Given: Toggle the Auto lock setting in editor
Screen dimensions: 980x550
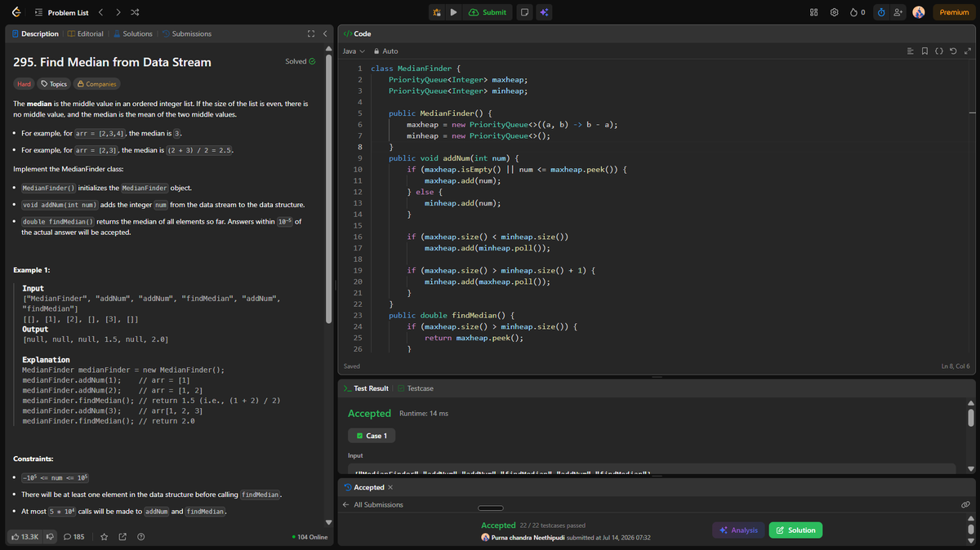Looking at the screenshot, I should click(385, 51).
